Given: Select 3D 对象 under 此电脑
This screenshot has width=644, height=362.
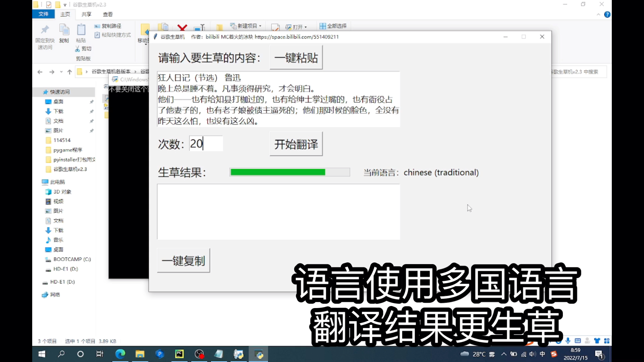Looking at the screenshot, I should [62, 192].
